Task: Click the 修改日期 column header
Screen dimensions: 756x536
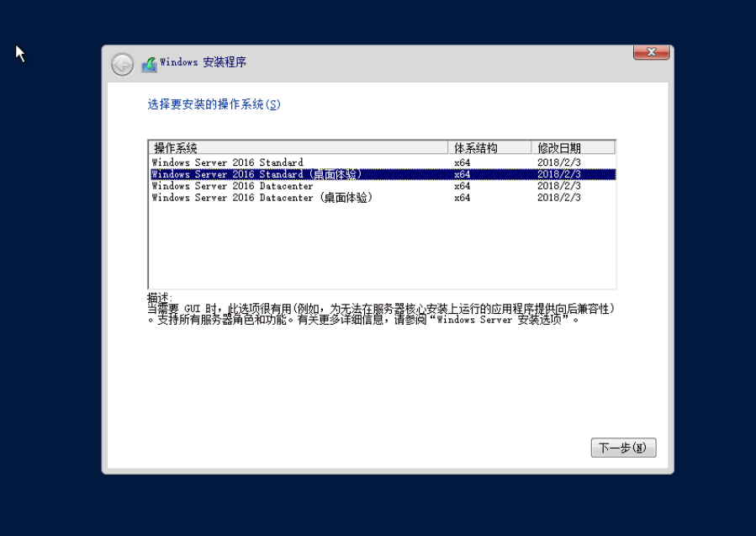Action: point(573,147)
